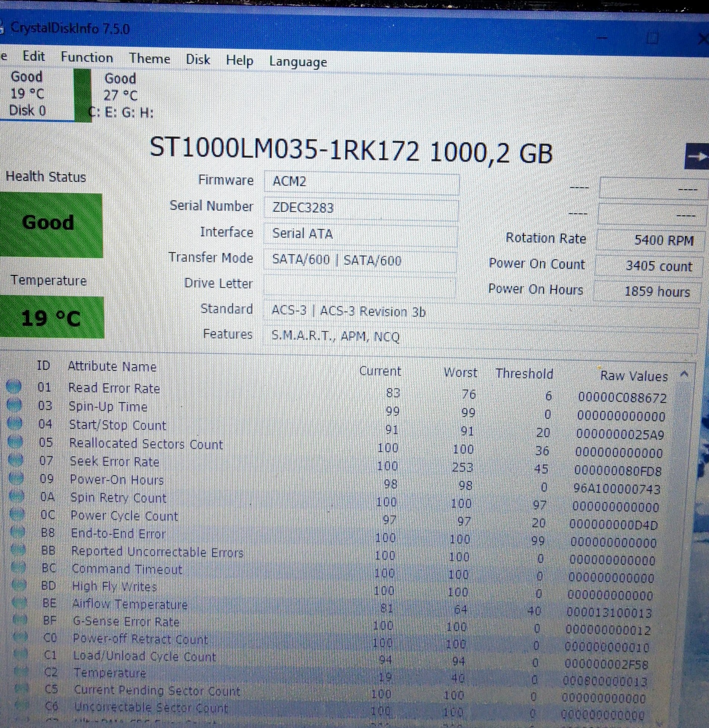The image size is (709, 728).
Task: Click the status icon for Seek Error Rate
Action: click(16, 460)
